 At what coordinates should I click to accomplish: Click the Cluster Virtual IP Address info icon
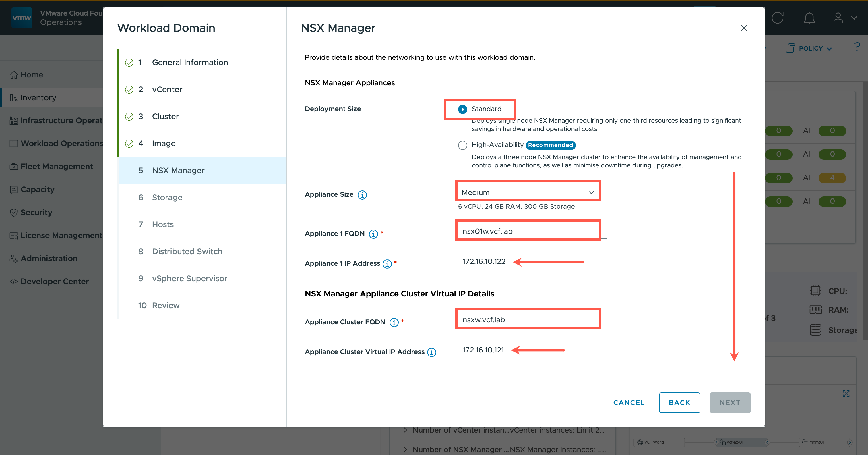click(x=431, y=352)
